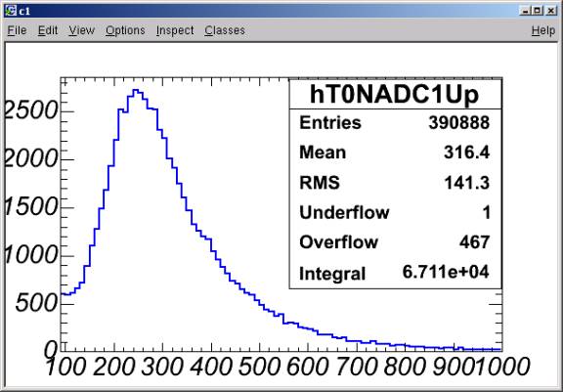Image resolution: width=563 pixels, height=392 pixels.
Task: Select the Overflow row showing 467
Action: click(395, 242)
